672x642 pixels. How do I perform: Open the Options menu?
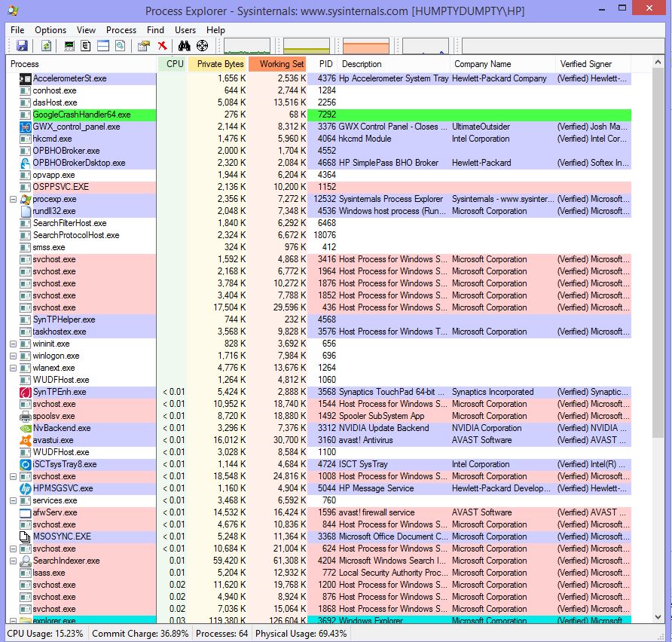pyautogui.click(x=50, y=30)
